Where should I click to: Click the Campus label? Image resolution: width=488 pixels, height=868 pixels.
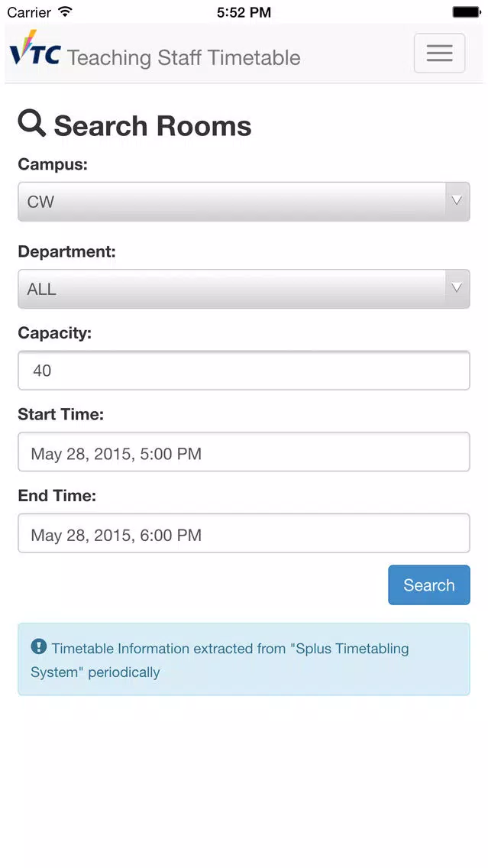[53, 164]
